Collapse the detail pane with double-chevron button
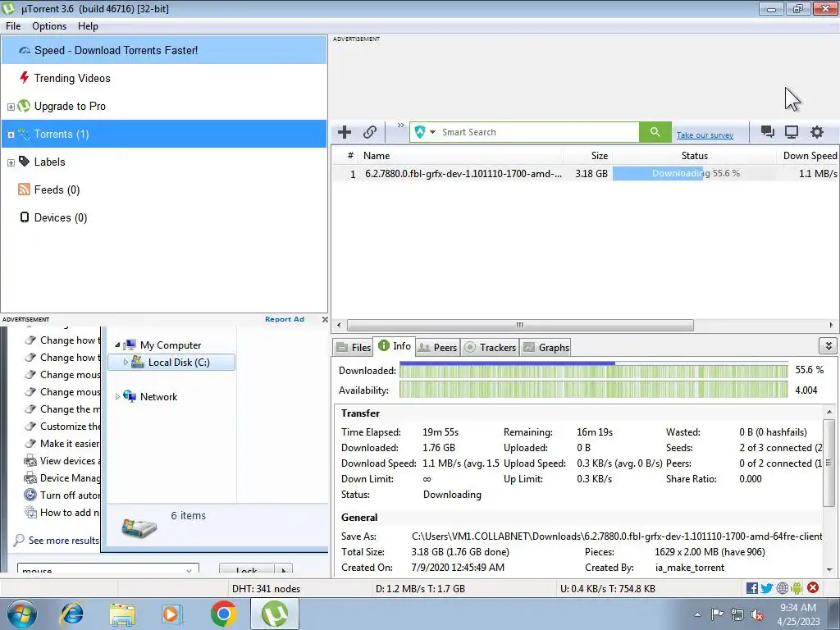 click(829, 346)
